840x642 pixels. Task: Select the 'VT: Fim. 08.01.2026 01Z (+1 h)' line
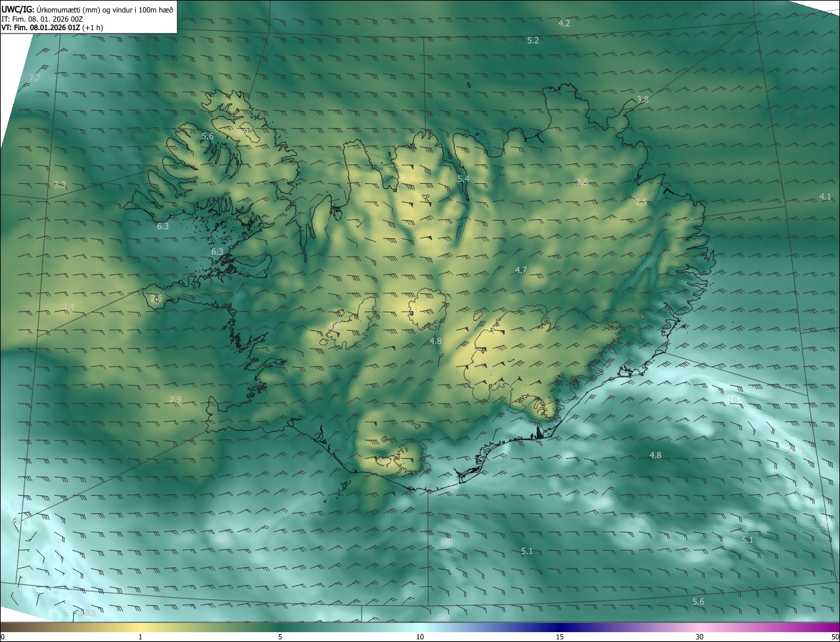pyautogui.click(x=52, y=28)
